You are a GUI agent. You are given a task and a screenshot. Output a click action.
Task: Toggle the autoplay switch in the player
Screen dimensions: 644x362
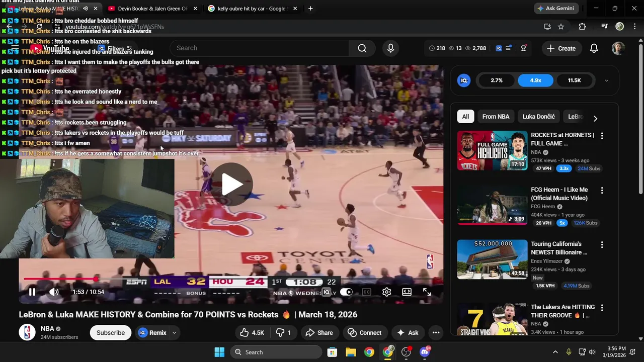(x=346, y=292)
